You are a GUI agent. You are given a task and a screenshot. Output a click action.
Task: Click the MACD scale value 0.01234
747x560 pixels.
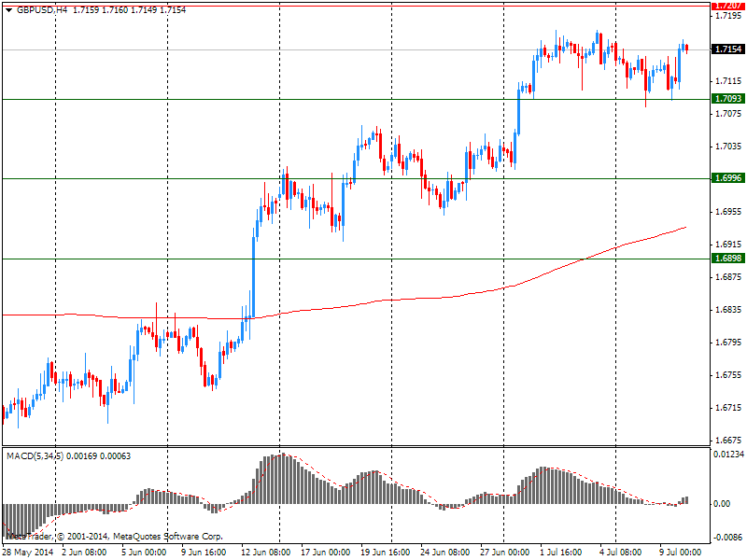729,455
